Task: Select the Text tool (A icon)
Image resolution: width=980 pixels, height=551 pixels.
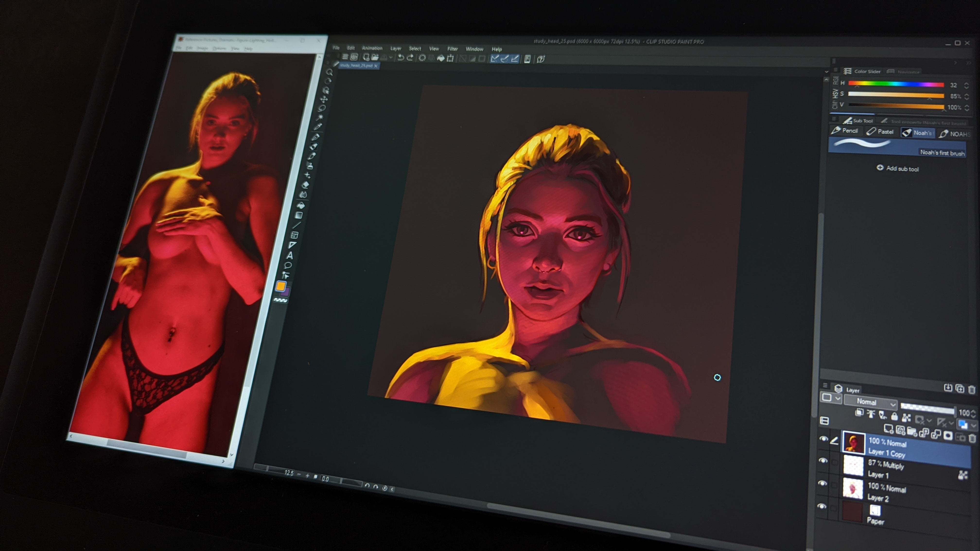Action: (x=290, y=256)
